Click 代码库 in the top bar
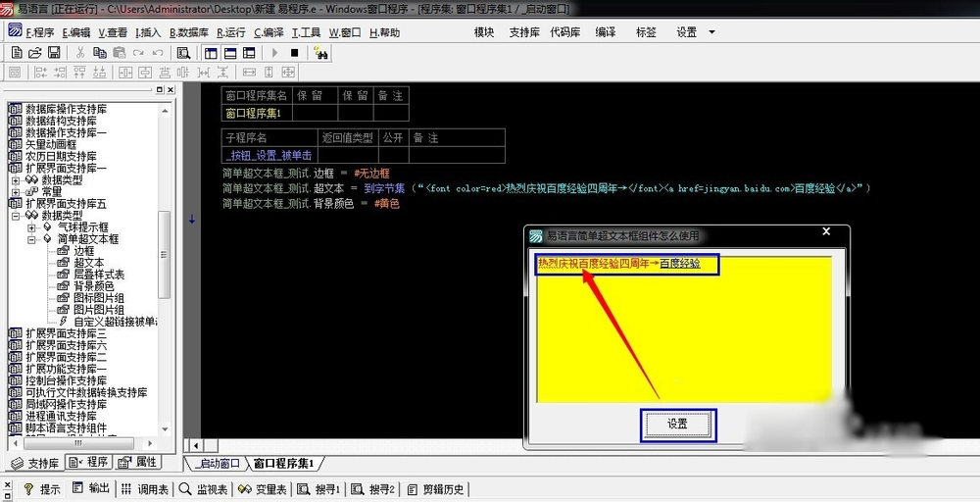Viewport: 980px width, 502px height. 565,32
